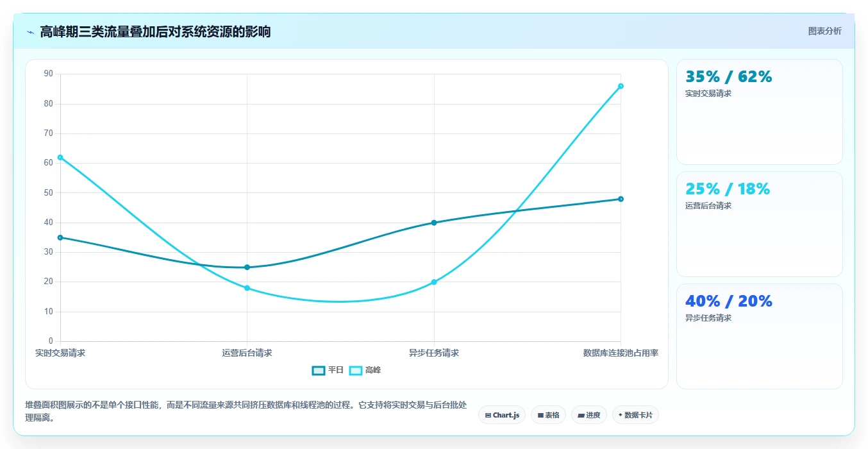Click the icon in the 数据卡片 tag
Viewport: 868px width, 449px height.
click(621, 415)
